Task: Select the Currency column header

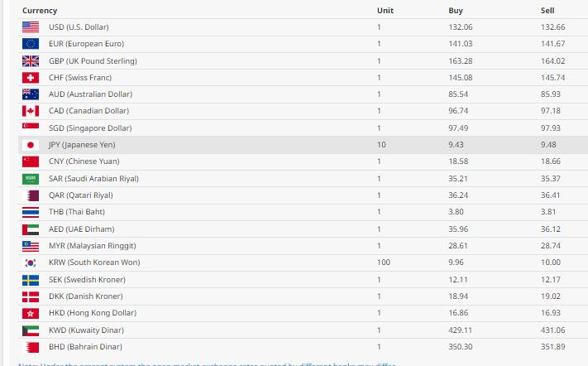Action: tap(40, 11)
